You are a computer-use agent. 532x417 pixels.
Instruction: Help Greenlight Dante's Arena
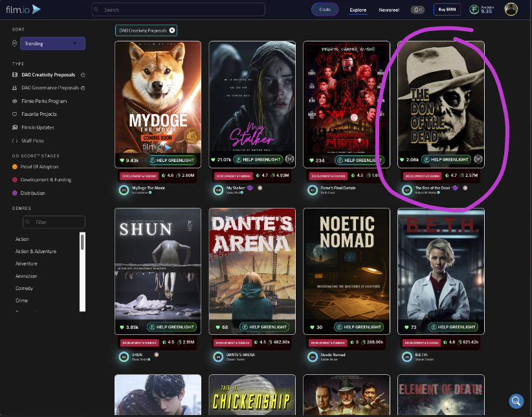coord(264,327)
